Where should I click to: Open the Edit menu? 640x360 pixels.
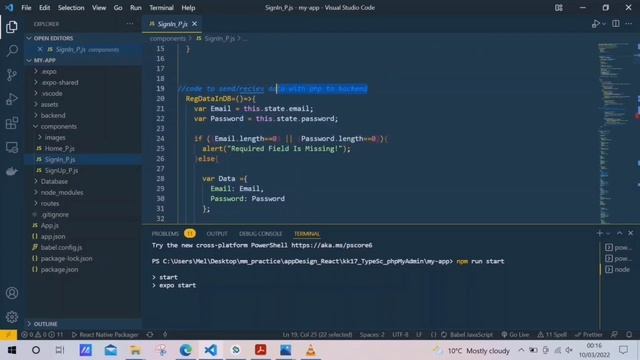tap(44, 8)
